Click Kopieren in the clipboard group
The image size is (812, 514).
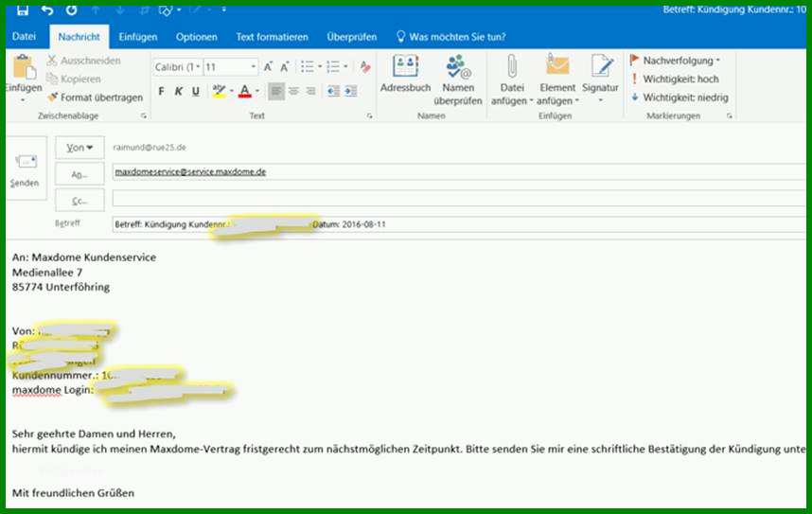click(x=74, y=79)
